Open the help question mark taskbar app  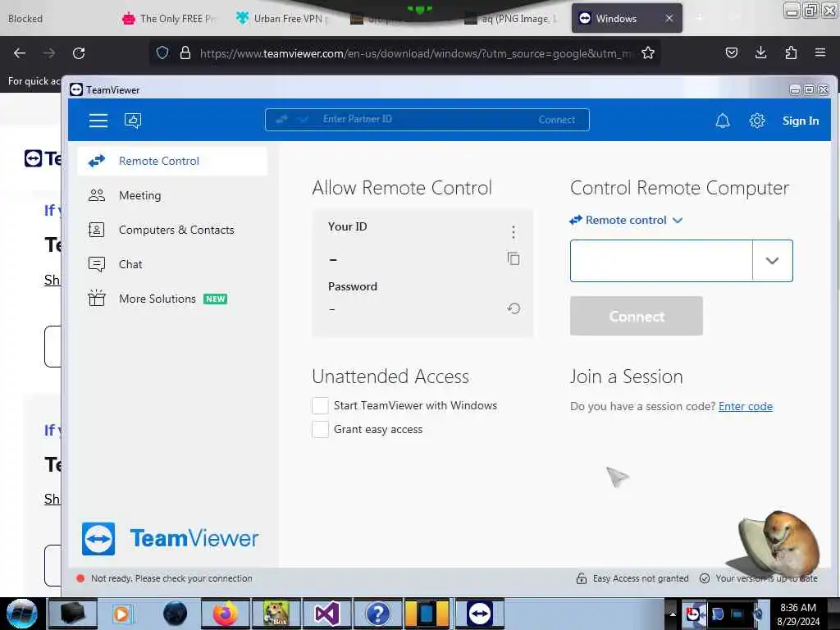[x=377, y=614]
